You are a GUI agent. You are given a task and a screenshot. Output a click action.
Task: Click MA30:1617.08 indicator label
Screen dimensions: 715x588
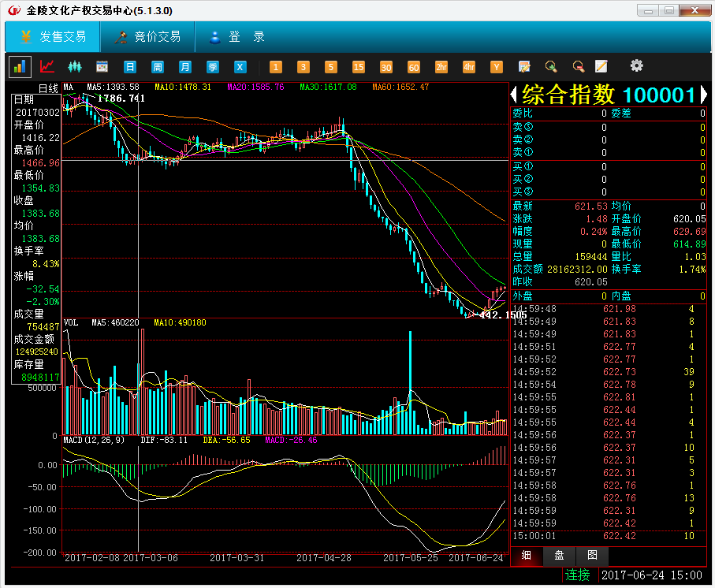tap(328, 87)
